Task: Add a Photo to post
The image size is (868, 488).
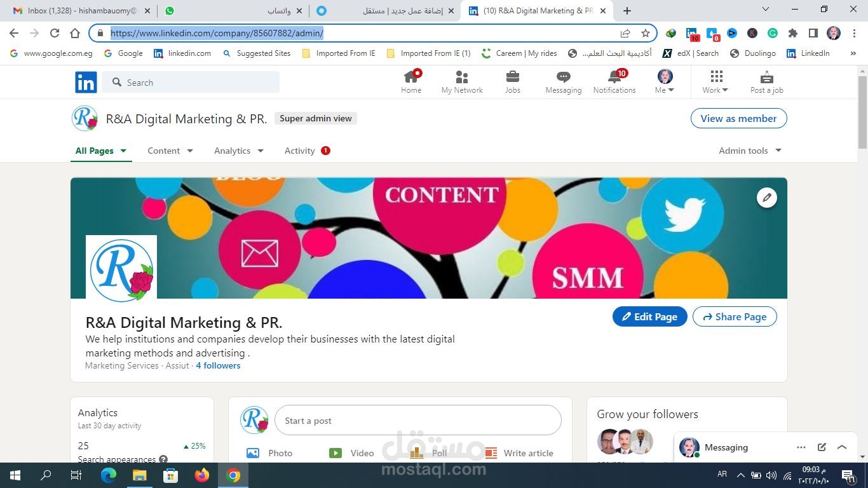Action: tap(269, 453)
